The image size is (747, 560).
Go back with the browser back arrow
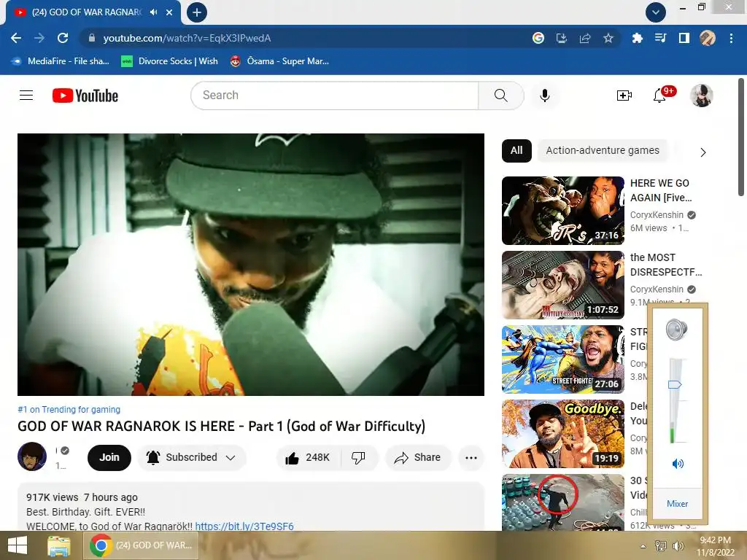[16, 38]
